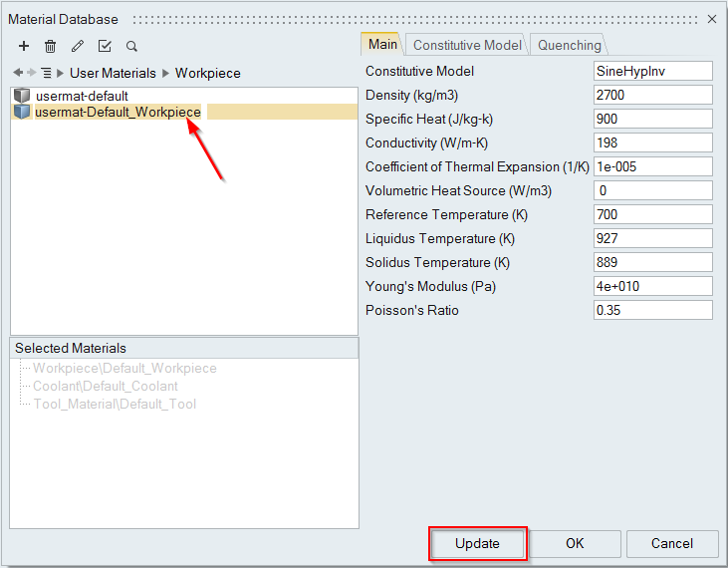This screenshot has width=728, height=568.
Task: Open the hierarchy list icon in breadcrumb
Action: point(46,73)
